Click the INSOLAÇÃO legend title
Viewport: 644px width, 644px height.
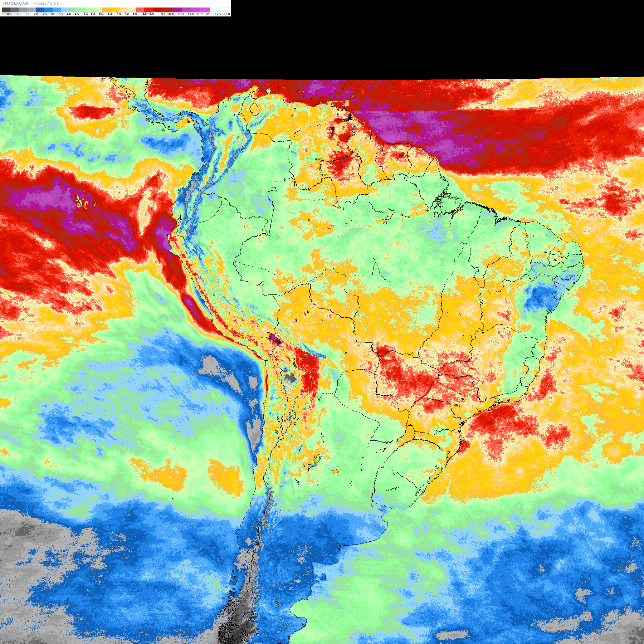(16, 3)
